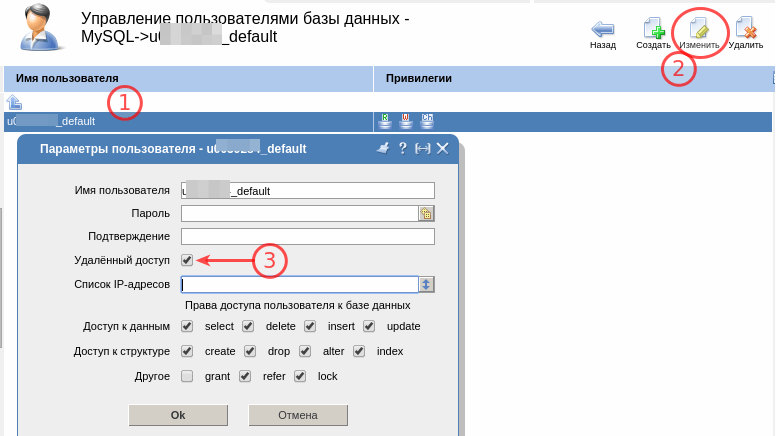Sort by Привилегии column header
Viewport: 776px width, 436px height.
[573, 79]
